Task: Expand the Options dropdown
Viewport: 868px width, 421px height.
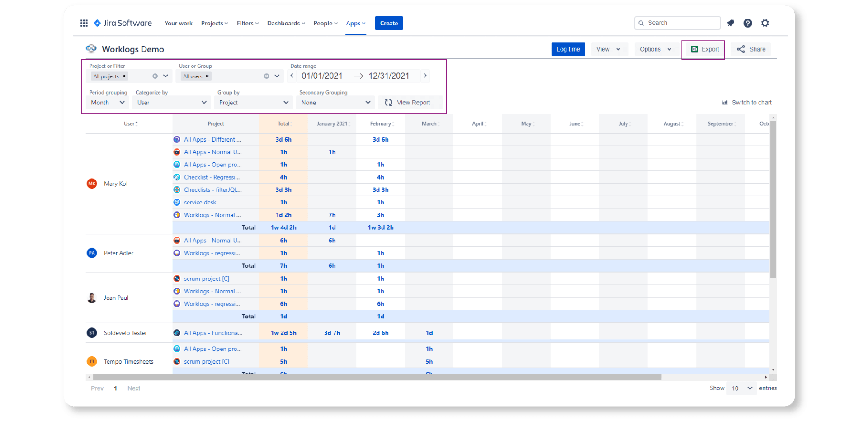Action: click(x=656, y=49)
